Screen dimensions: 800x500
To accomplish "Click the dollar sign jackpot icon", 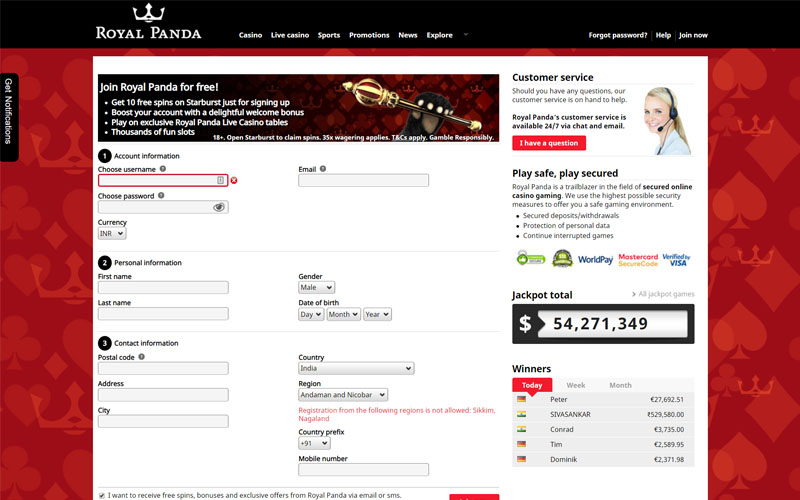I will coord(525,323).
